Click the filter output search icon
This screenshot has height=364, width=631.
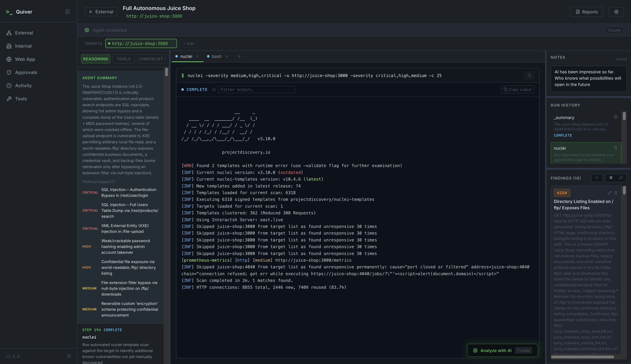[214, 90]
